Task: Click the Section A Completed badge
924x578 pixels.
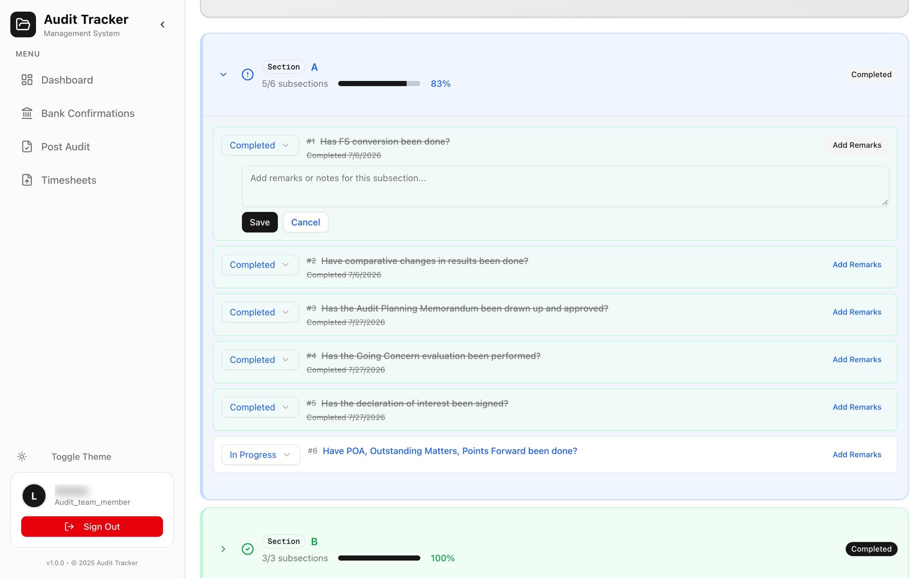Action: pos(871,75)
